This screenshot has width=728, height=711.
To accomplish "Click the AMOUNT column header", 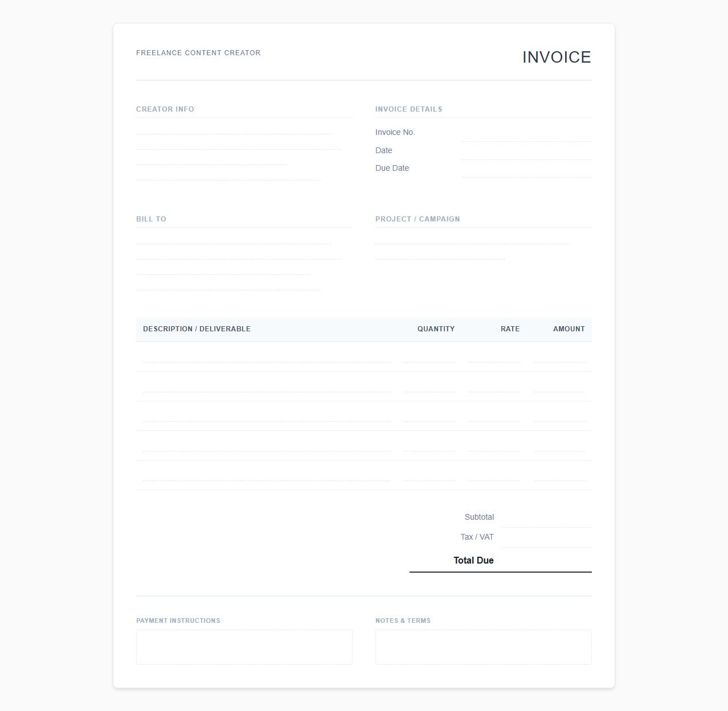I will coord(569,329).
